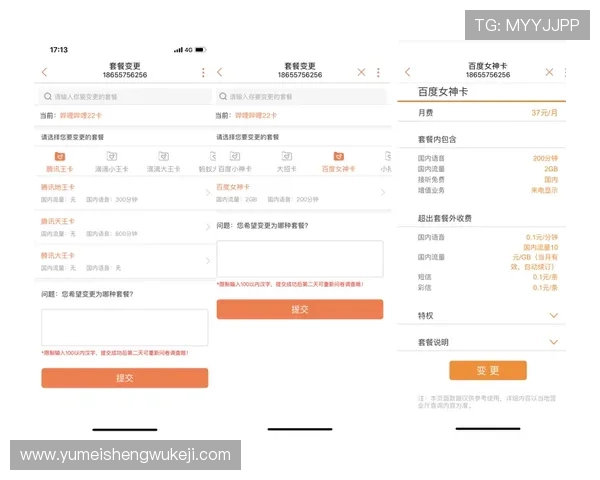Image resolution: width=600 pixels, height=480 pixels.
Task: Tap the search magnifier on the 腾讯王卡 screen
Action: pos(47,96)
